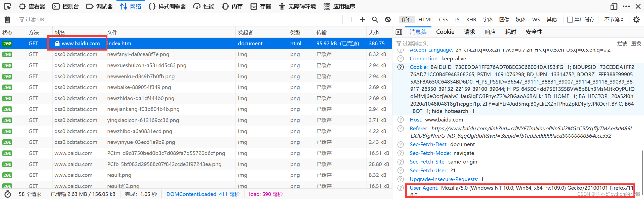The image size is (644, 199).
Task: Open the 不节流 throttling dropdown
Action: (614, 20)
